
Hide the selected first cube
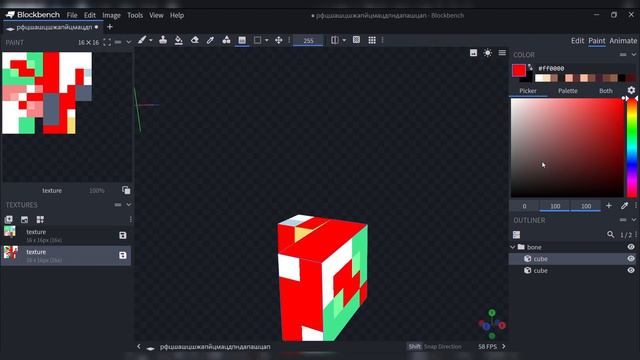click(631, 258)
